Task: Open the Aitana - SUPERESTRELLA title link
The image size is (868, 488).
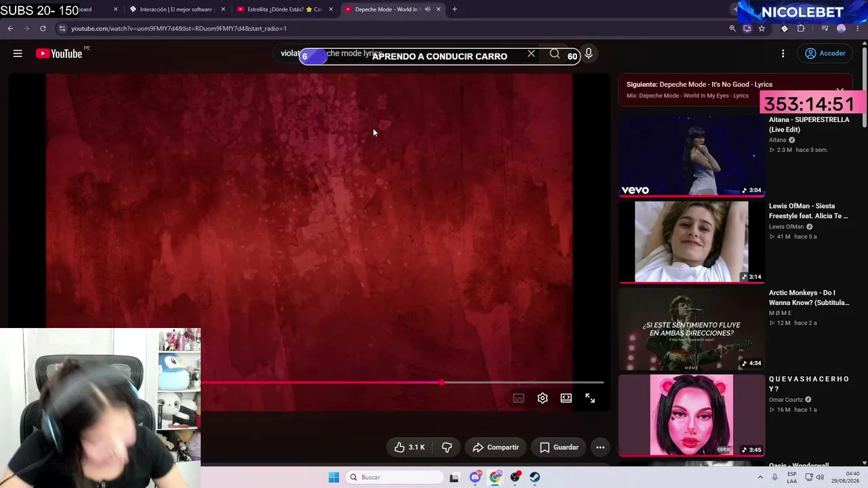Action: (809, 125)
